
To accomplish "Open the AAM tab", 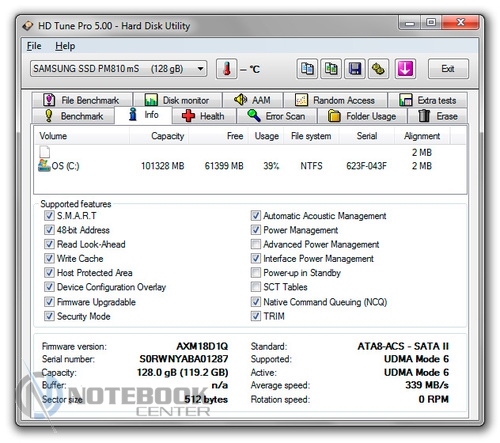I will tap(253, 100).
